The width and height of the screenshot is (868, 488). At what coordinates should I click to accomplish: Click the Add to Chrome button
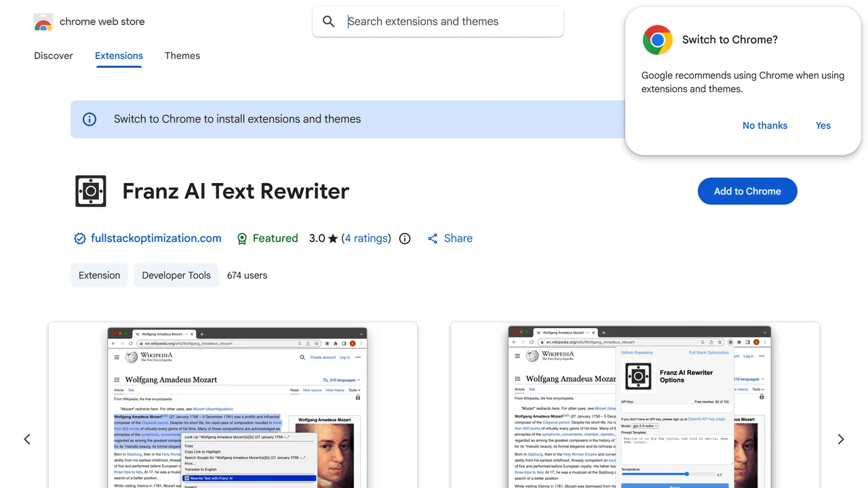coord(747,191)
